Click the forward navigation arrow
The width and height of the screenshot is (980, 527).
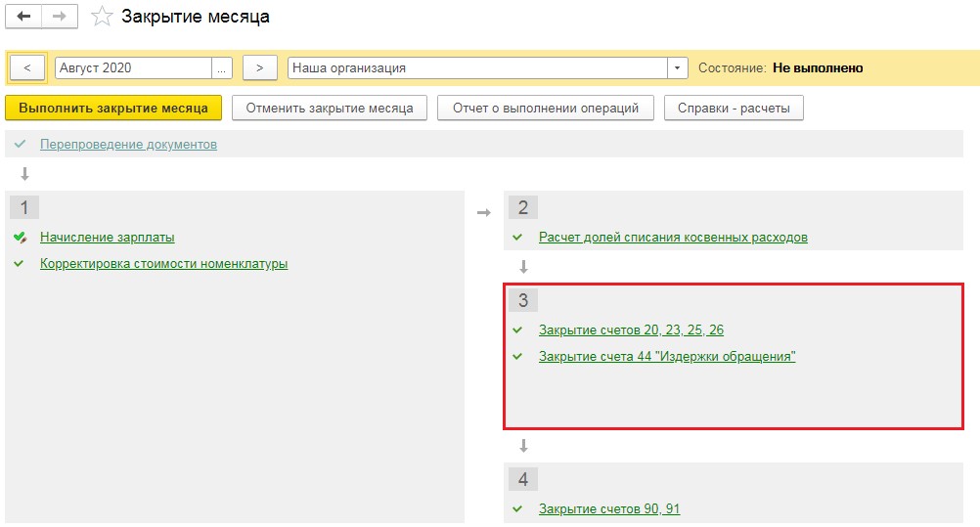pyautogui.click(x=59, y=17)
